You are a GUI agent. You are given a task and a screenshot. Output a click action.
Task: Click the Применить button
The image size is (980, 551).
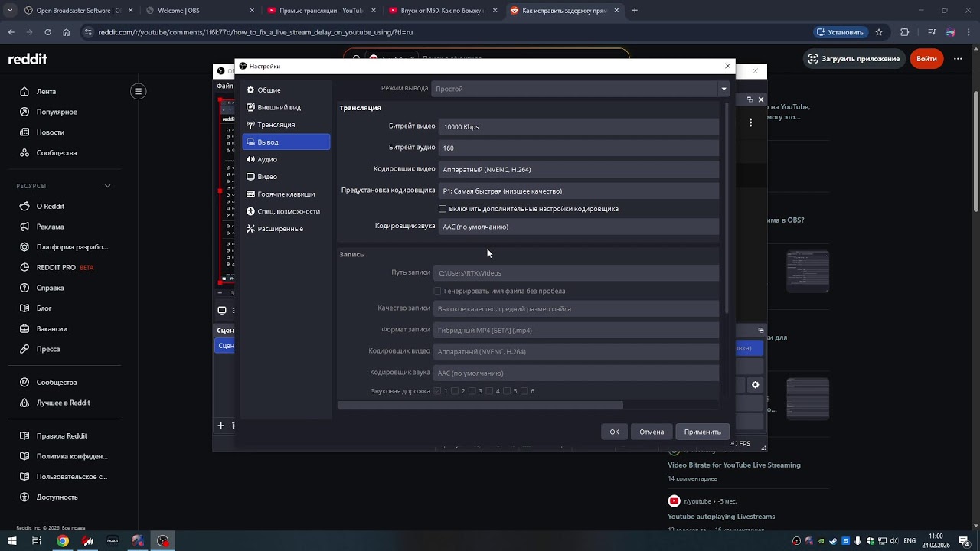(702, 432)
